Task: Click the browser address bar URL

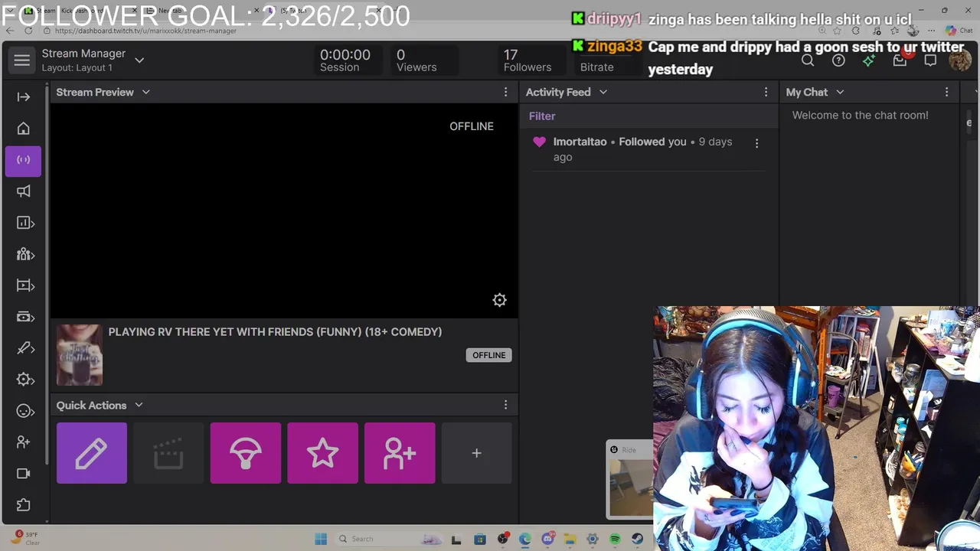Action: pyautogui.click(x=145, y=31)
